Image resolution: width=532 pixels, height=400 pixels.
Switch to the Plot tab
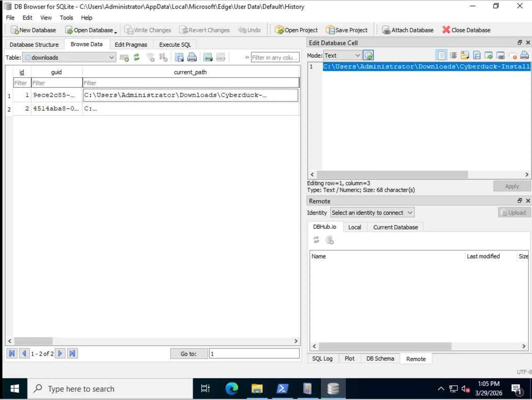click(x=349, y=359)
